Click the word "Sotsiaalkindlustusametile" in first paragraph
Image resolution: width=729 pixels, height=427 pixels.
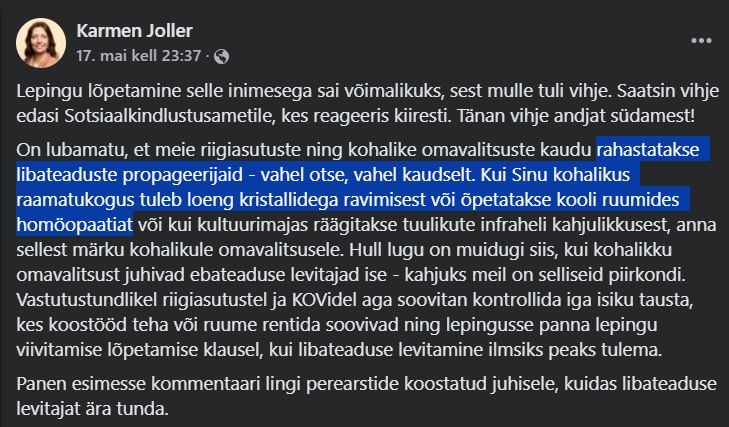tap(170, 116)
